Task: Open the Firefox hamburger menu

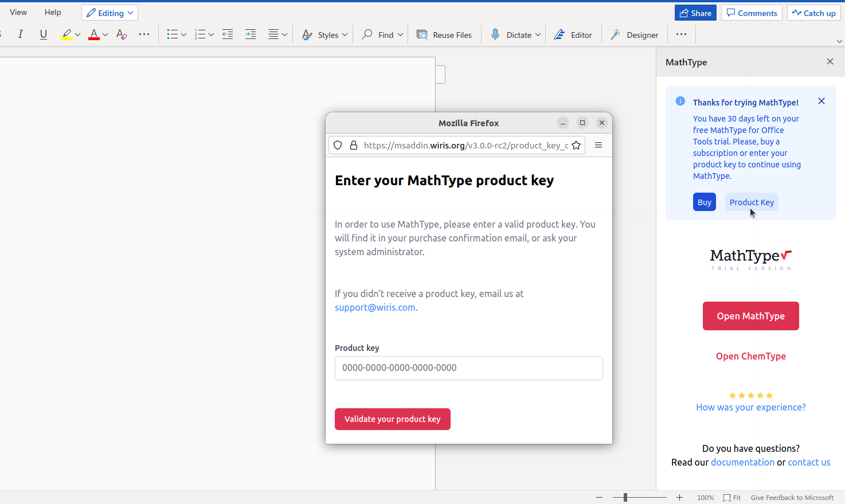Action: 598,145
